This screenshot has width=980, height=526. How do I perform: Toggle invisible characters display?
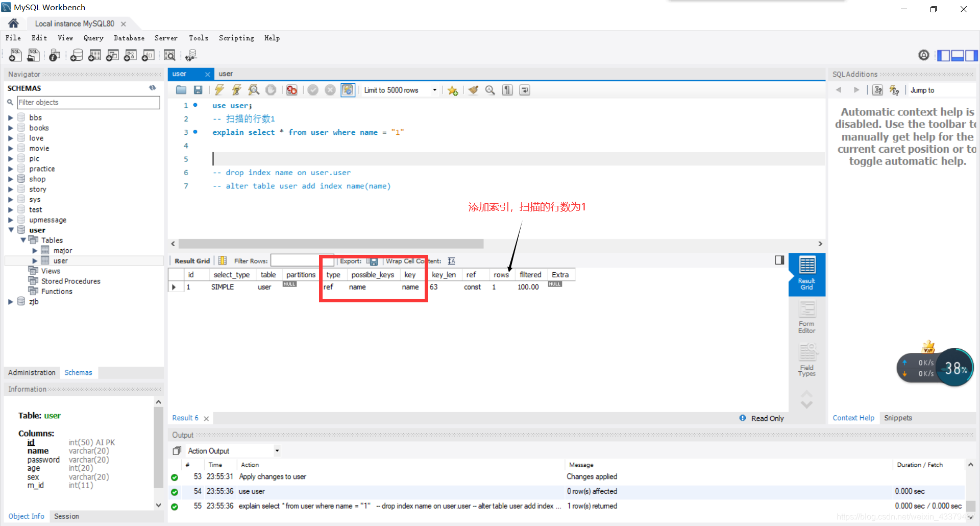(x=507, y=90)
